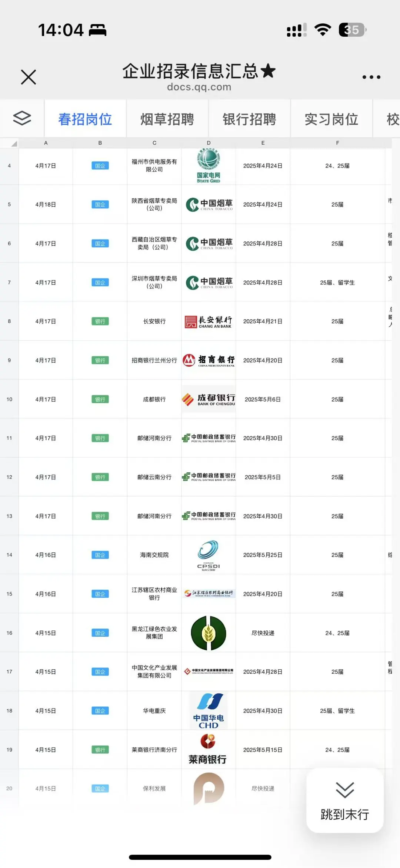Click the 江苏辖区农村商业银行 logo

point(209,593)
